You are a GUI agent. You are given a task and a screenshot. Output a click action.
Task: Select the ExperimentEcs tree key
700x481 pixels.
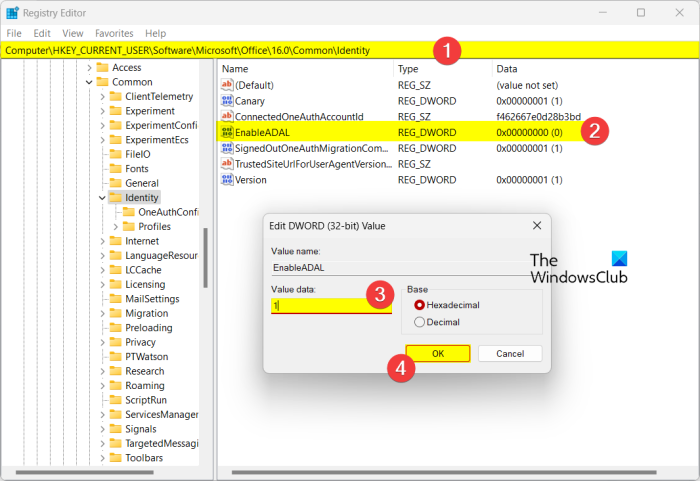click(x=157, y=140)
